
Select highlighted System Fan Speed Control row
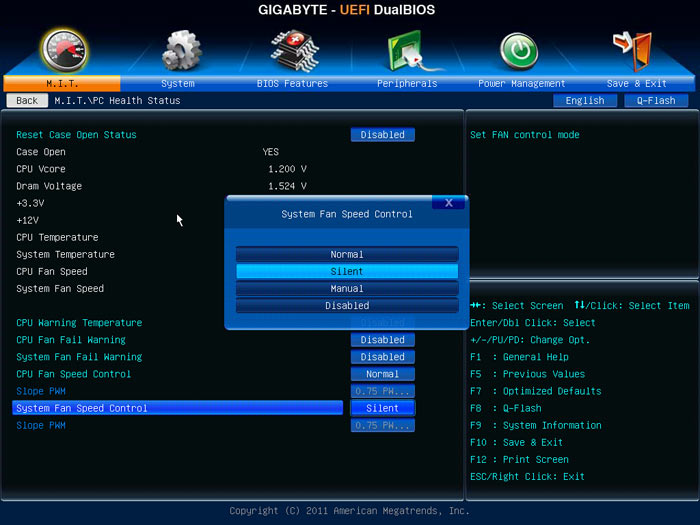coord(178,408)
